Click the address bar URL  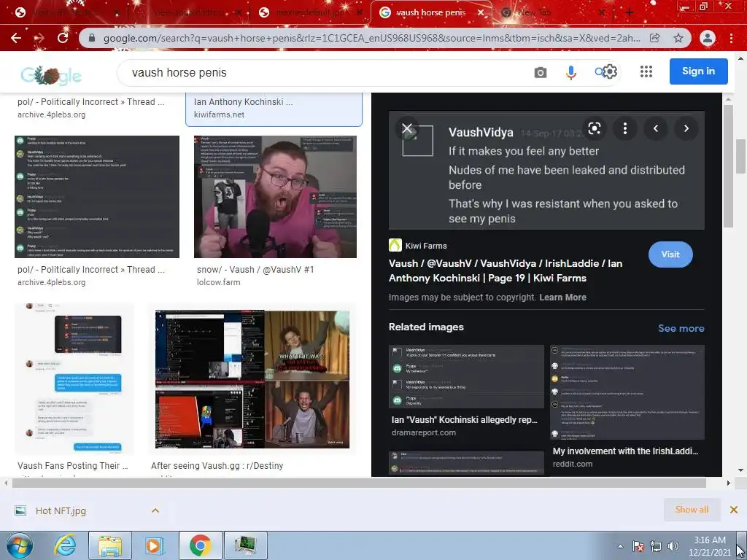tap(371, 38)
